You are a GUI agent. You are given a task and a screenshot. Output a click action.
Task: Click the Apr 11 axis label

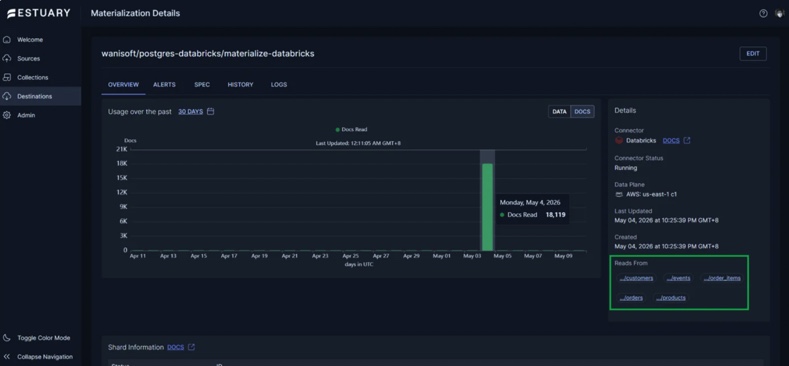click(x=138, y=256)
